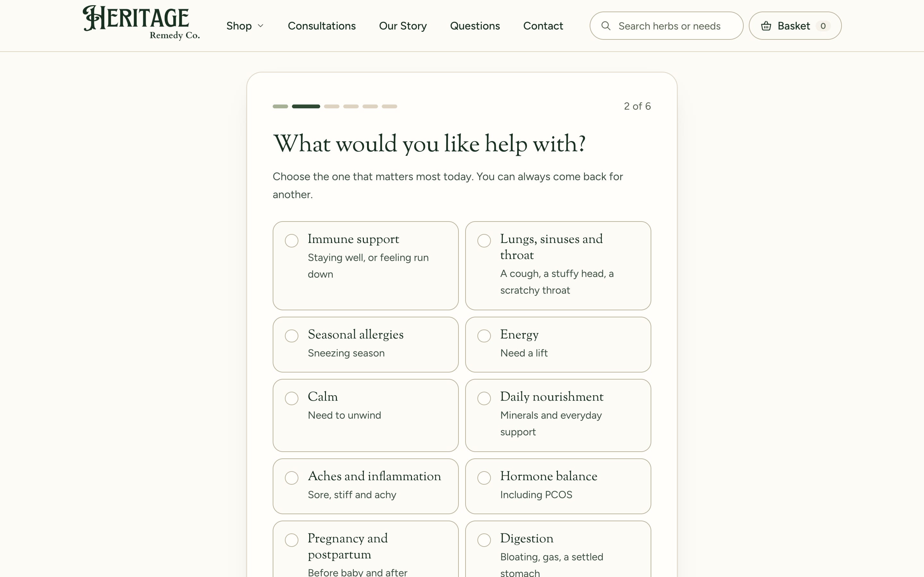Open the Consultations page
This screenshot has width=924, height=577.
[321, 26]
